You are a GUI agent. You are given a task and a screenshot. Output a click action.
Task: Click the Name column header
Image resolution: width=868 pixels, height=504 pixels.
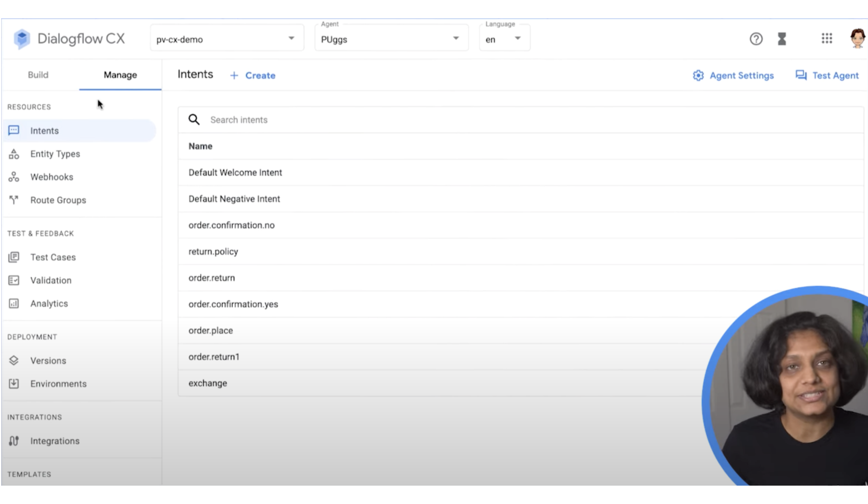200,146
